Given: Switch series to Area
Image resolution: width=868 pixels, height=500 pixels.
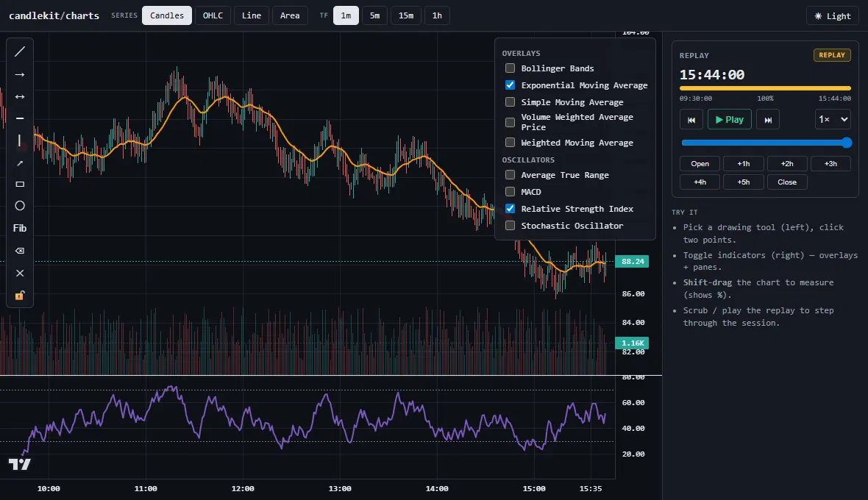Looking at the screenshot, I should (x=290, y=15).
